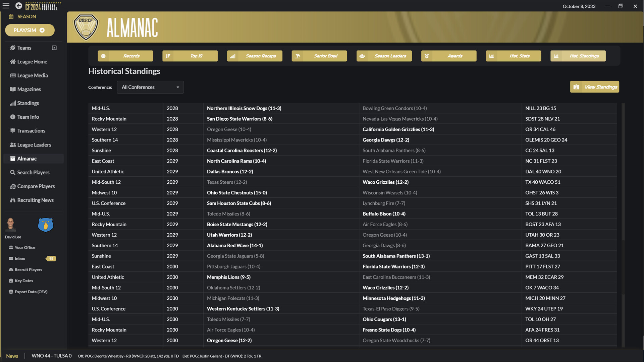Click the Recruiting News icon
Image resolution: width=644 pixels, height=362 pixels.
pos(12,200)
